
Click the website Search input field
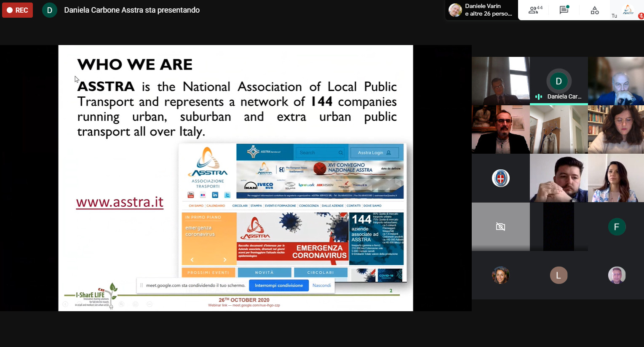[320, 152]
